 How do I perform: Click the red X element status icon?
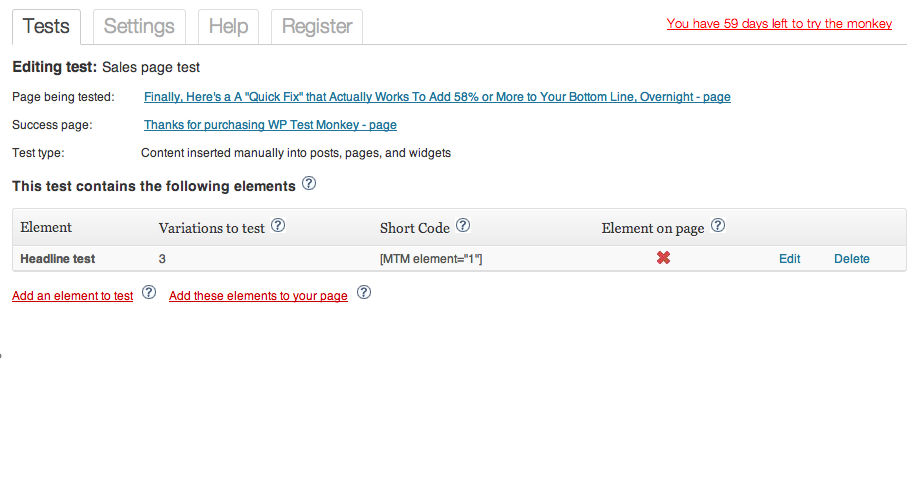(x=663, y=258)
